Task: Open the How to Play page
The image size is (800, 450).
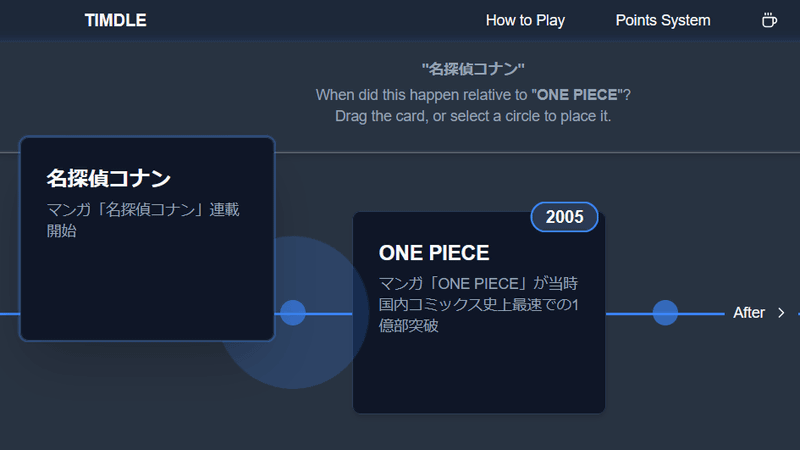Action: 525,20
